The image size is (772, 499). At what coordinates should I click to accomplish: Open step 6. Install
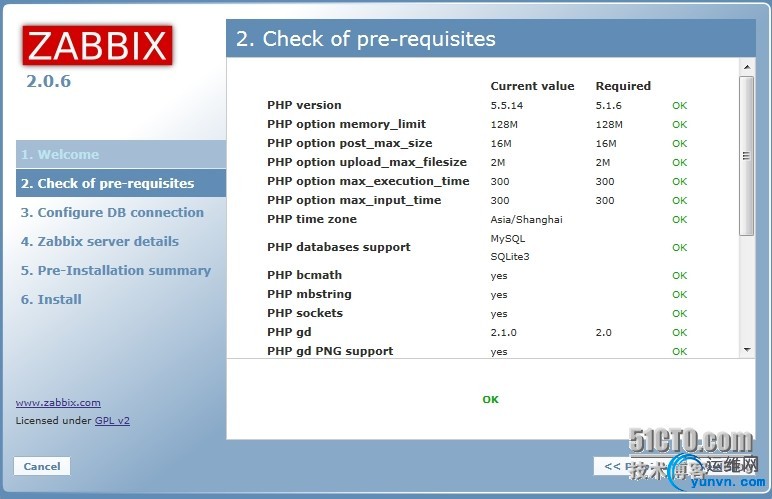51,300
